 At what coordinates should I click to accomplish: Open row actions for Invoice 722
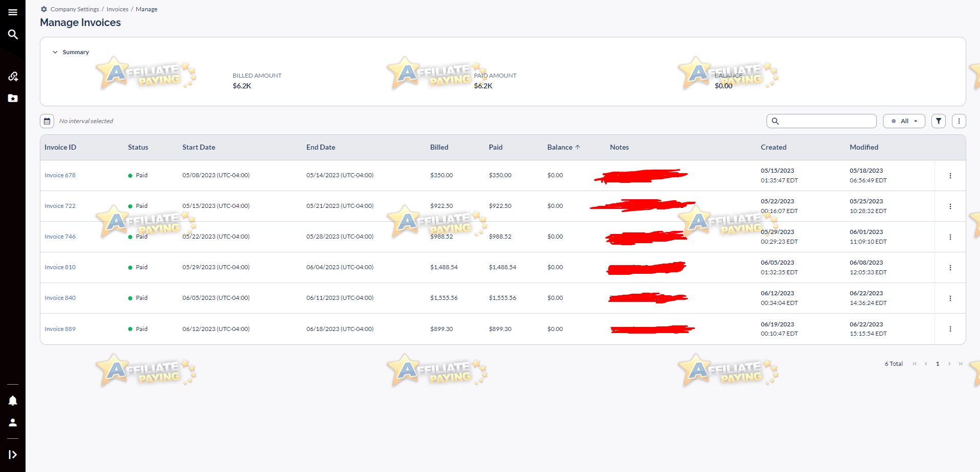pos(950,206)
